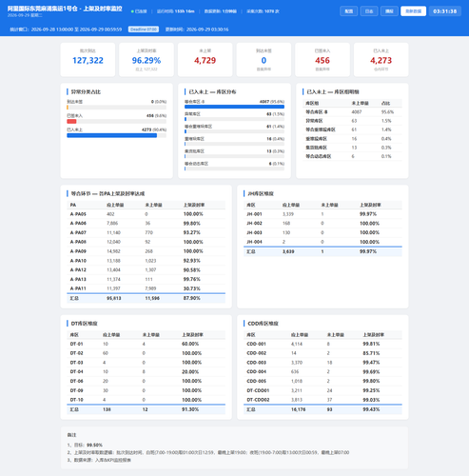Click the 2026-09-29 03:30:16 update time

[x=207, y=30]
